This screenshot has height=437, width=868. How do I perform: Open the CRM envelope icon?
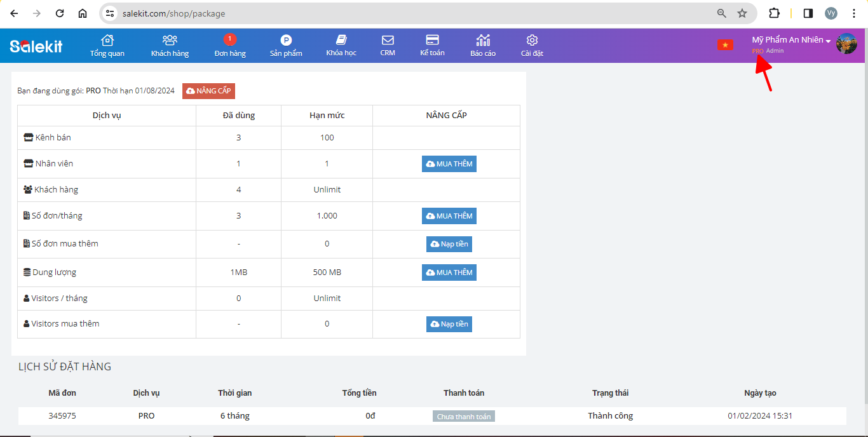[388, 41]
